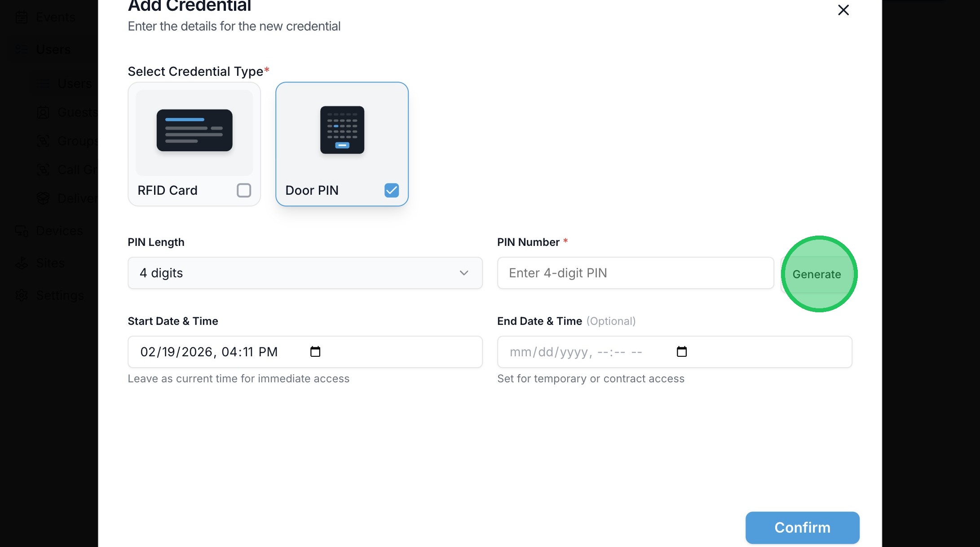The width and height of the screenshot is (980, 547).
Task: Close the Add Credential dialog
Action: (843, 10)
